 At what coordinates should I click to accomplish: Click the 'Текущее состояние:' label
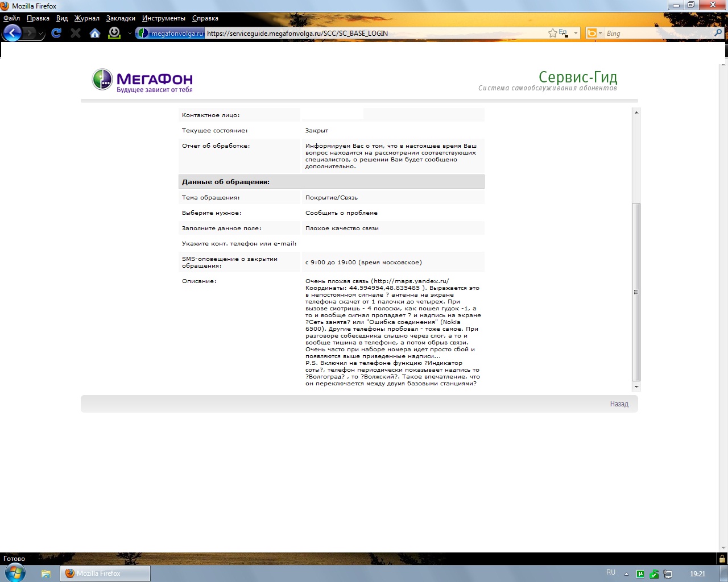coord(215,131)
